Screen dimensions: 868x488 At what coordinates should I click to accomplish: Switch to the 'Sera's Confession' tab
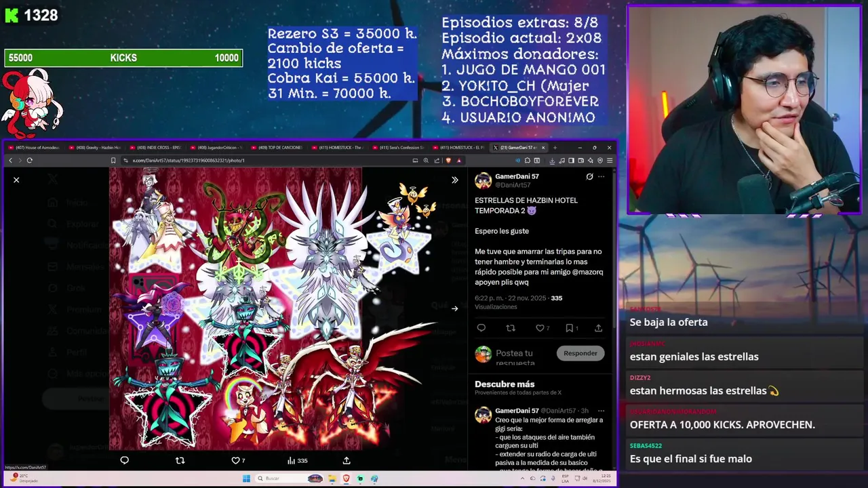(x=400, y=147)
